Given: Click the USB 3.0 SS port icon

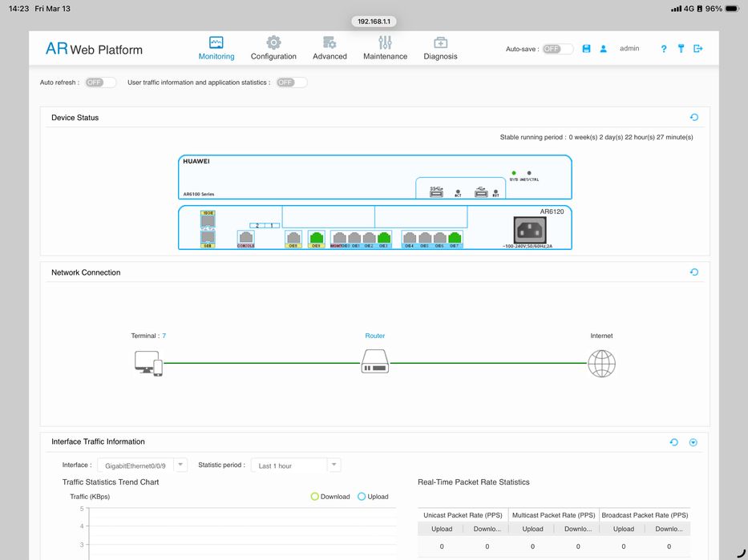Looking at the screenshot, I should (x=436, y=191).
